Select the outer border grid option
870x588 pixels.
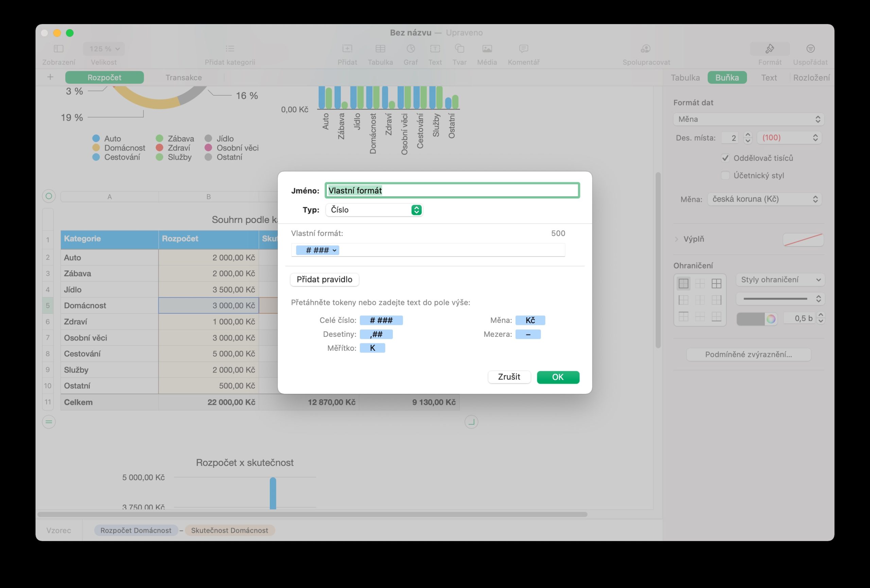[x=683, y=284]
